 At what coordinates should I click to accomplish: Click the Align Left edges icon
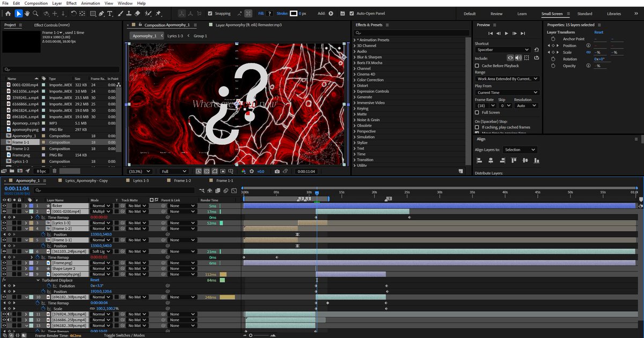tap(478, 161)
